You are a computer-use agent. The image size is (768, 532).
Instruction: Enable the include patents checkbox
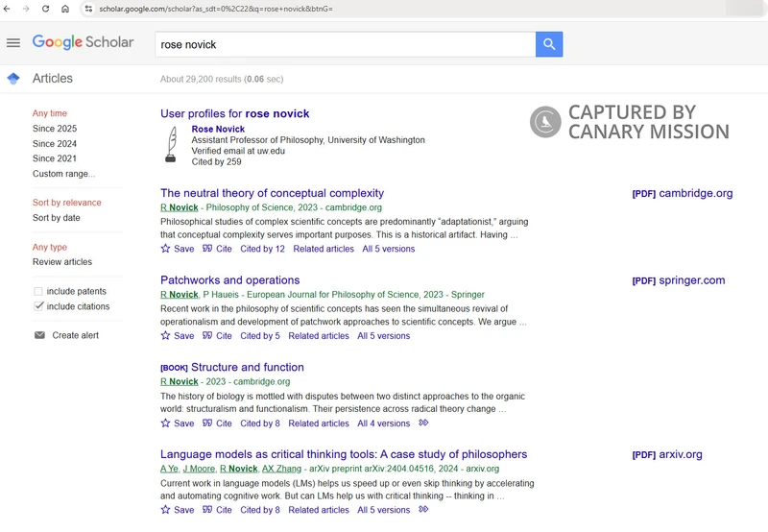(x=38, y=292)
